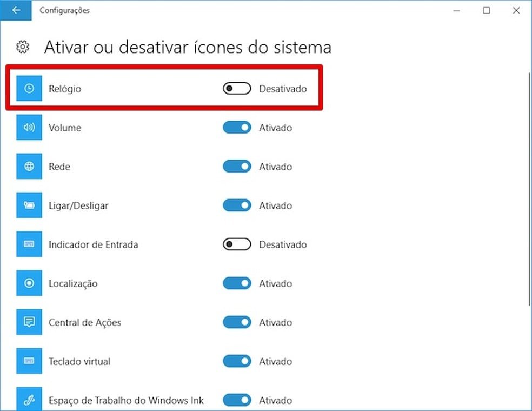Click the vertical scrollbar on right edge
This screenshot has width=532, height=411.
(x=529, y=189)
